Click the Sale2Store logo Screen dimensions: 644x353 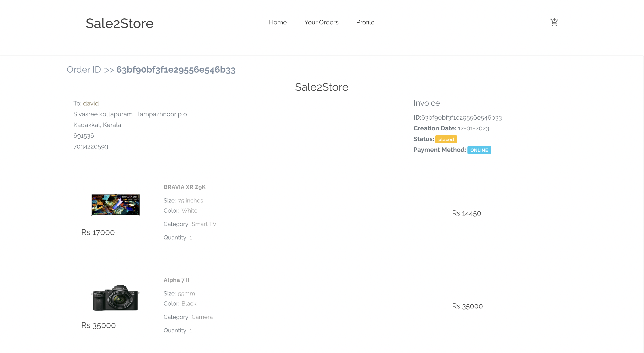pos(119,23)
